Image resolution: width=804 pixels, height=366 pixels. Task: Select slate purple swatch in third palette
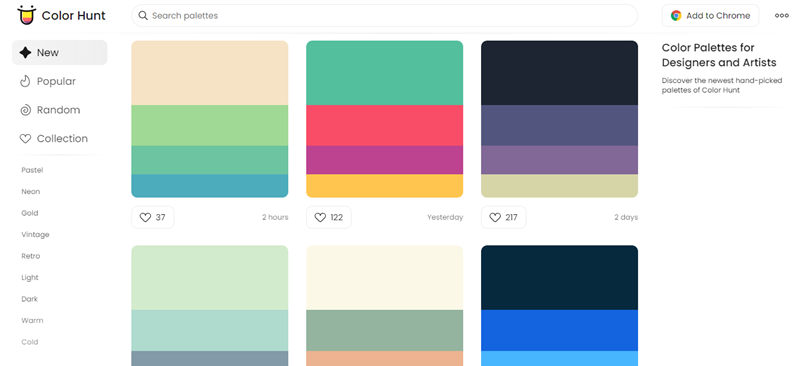(559, 126)
